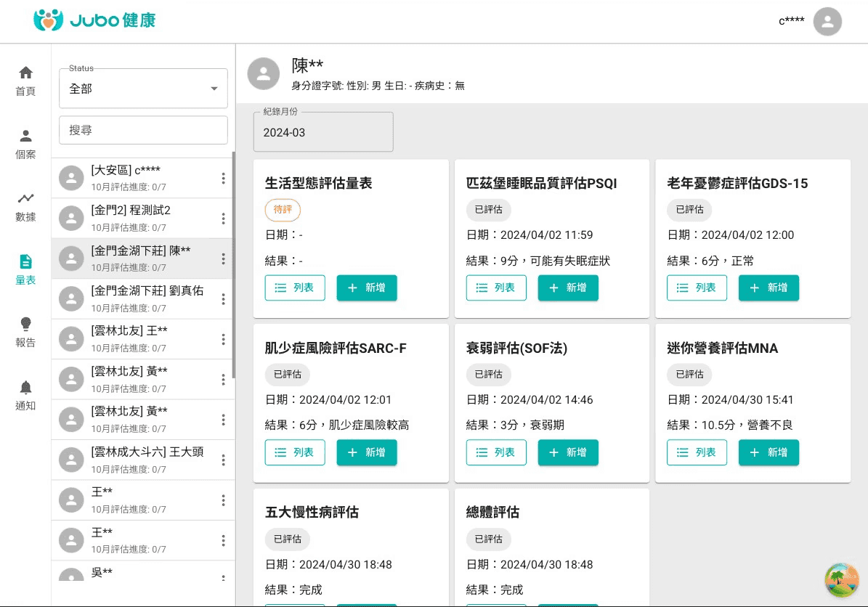Viewport: 868px width, 607px height.
Task: Click 新增 under 肌少症風險評估SARC-F
Action: pos(367,452)
